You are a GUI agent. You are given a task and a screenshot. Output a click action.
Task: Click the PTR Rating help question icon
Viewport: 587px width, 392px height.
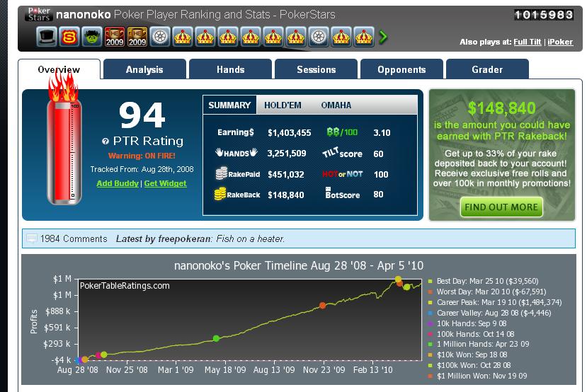point(106,141)
